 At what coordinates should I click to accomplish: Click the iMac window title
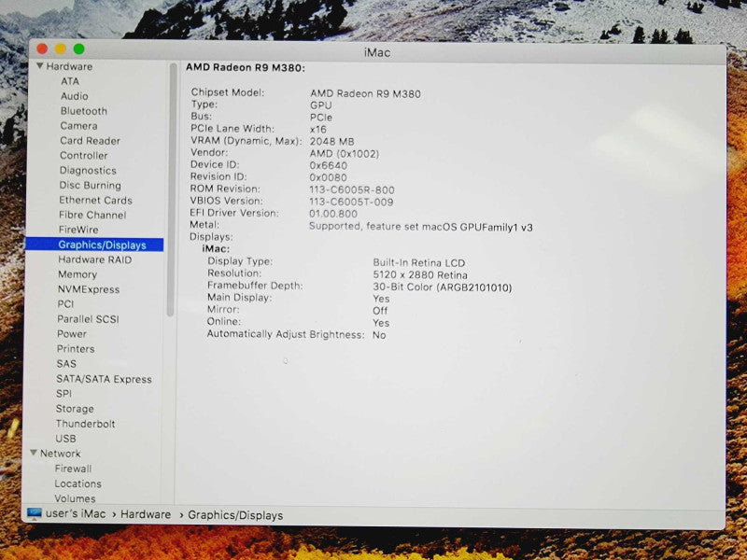coord(377,52)
